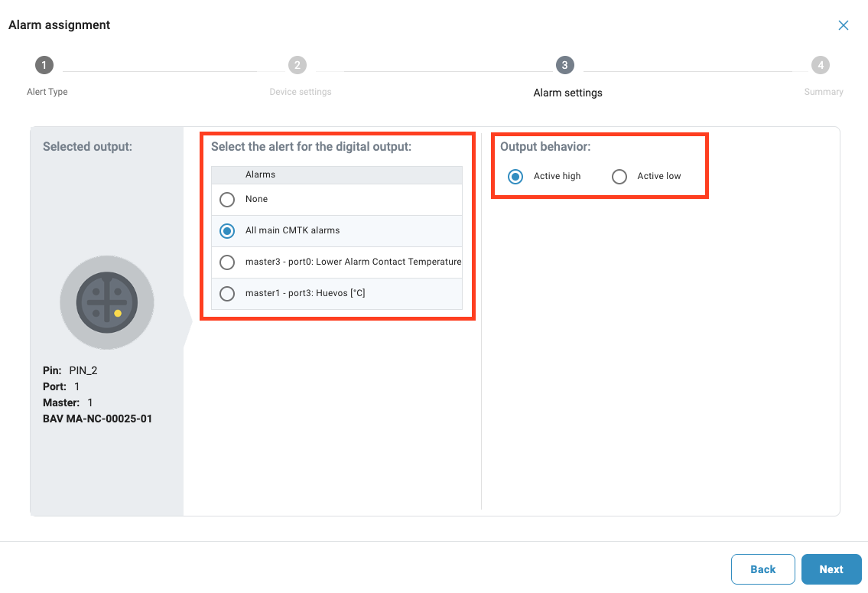Click the Alert Type step label
Image resolution: width=868 pixels, height=593 pixels.
(47, 92)
